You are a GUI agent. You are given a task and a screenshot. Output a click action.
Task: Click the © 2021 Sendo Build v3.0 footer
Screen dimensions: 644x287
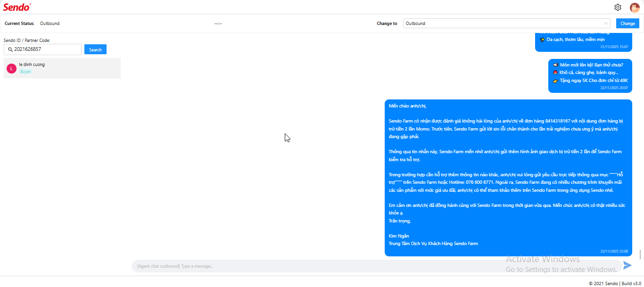[615, 283]
